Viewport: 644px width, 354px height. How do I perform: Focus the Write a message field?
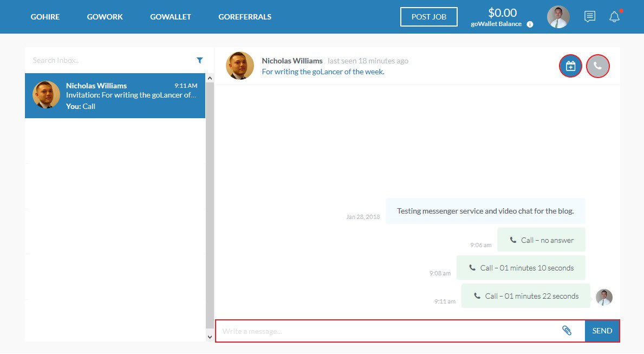point(388,331)
